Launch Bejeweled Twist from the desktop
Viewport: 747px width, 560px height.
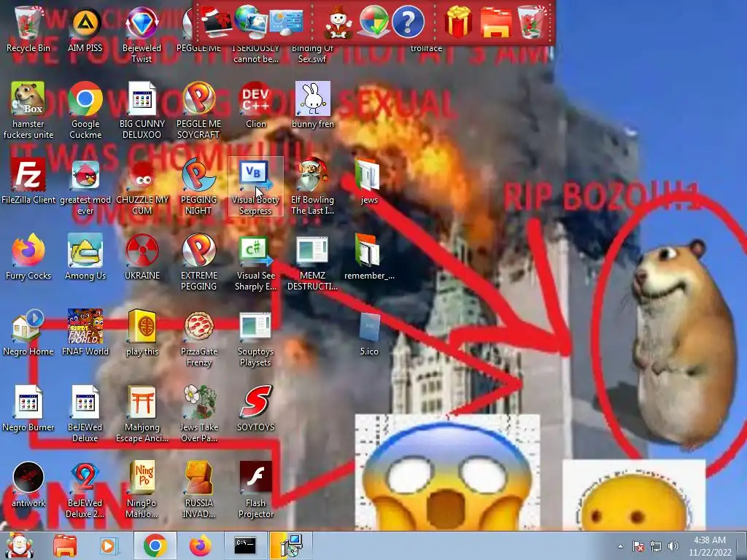pyautogui.click(x=142, y=34)
